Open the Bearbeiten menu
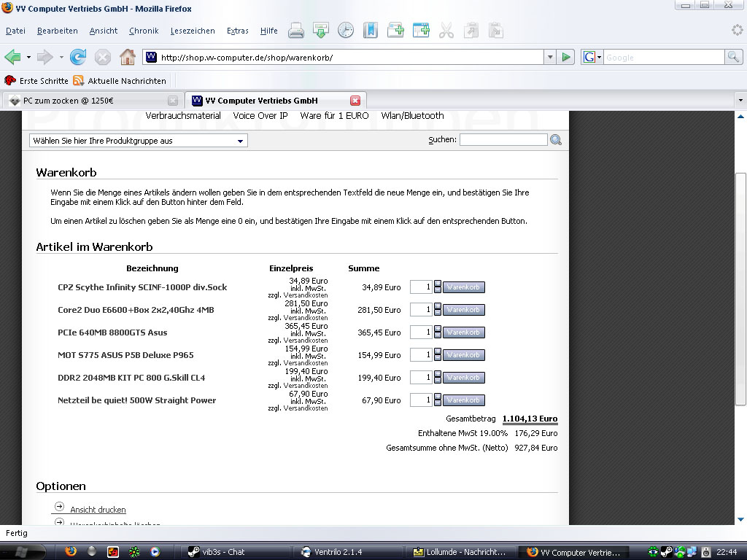This screenshot has height=560, width=747. pos(57,31)
